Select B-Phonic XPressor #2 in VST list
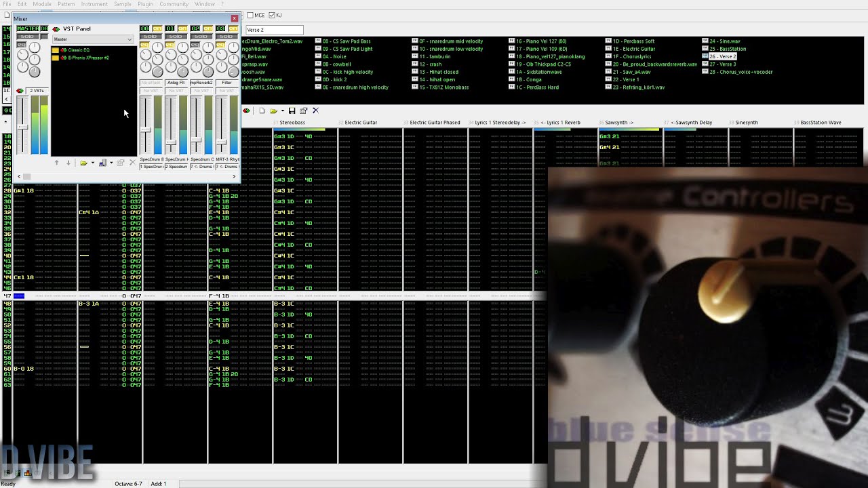 click(88, 58)
